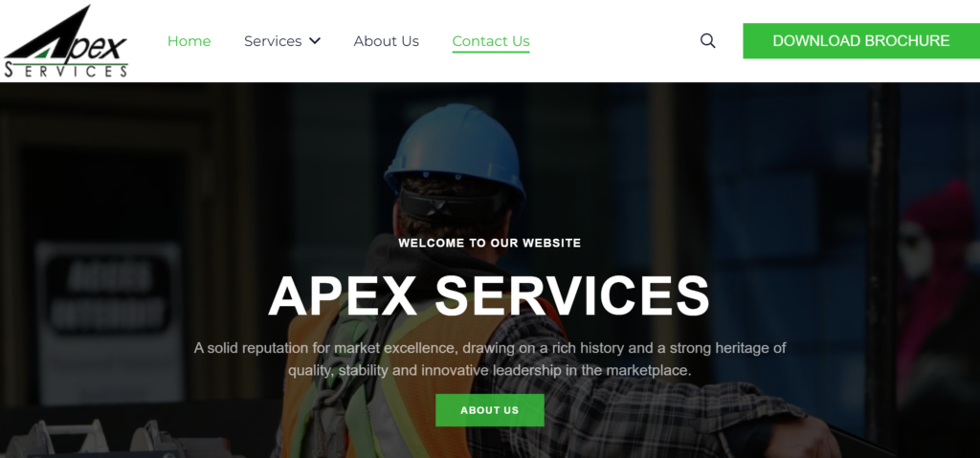Open the Services menu label
The image size is (980, 458).
click(x=273, y=41)
